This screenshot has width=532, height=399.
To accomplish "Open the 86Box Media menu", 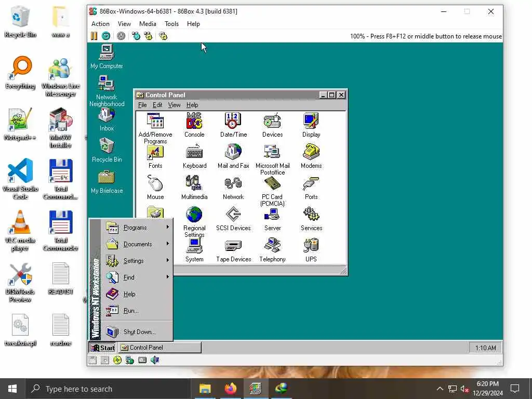I will [148, 24].
